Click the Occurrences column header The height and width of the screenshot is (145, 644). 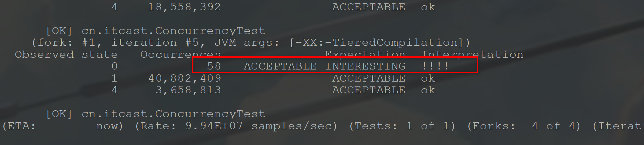click(x=180, y=54)
